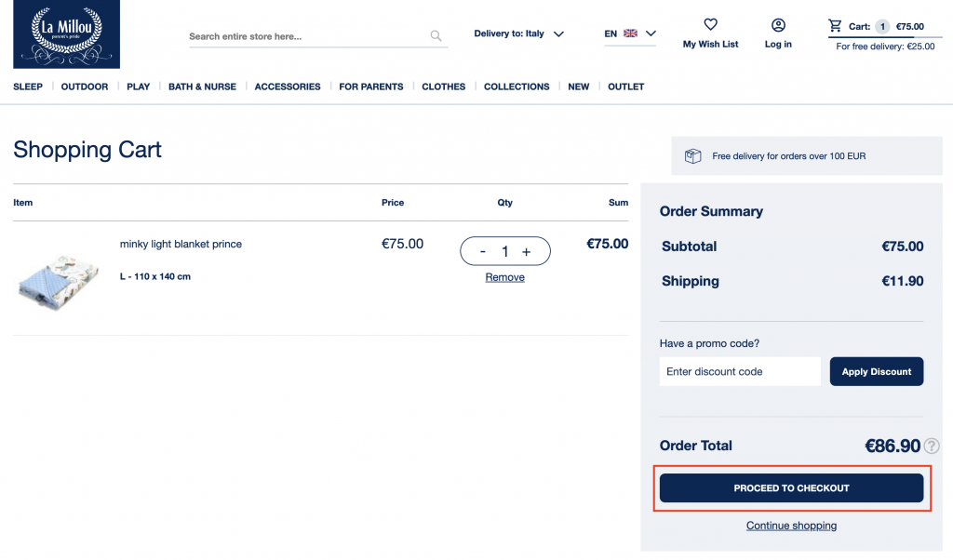953x560 pixels.
Task: Click the La Millou logo
Action: pyautogui.click(x=66, y=34)
